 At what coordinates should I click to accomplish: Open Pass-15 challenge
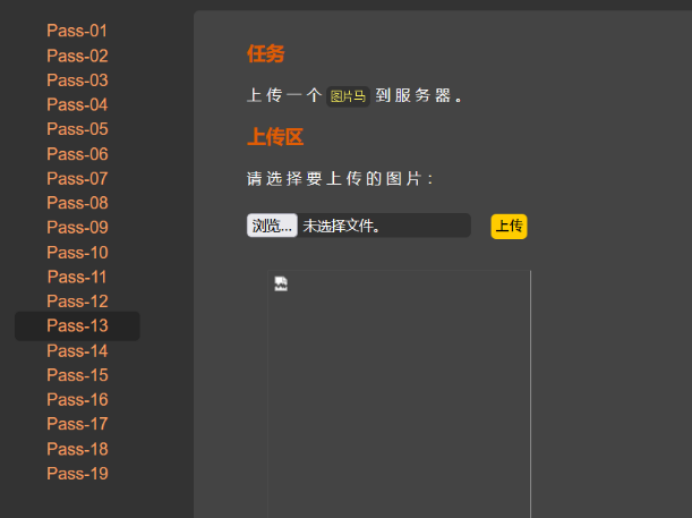tap(77, 375)
